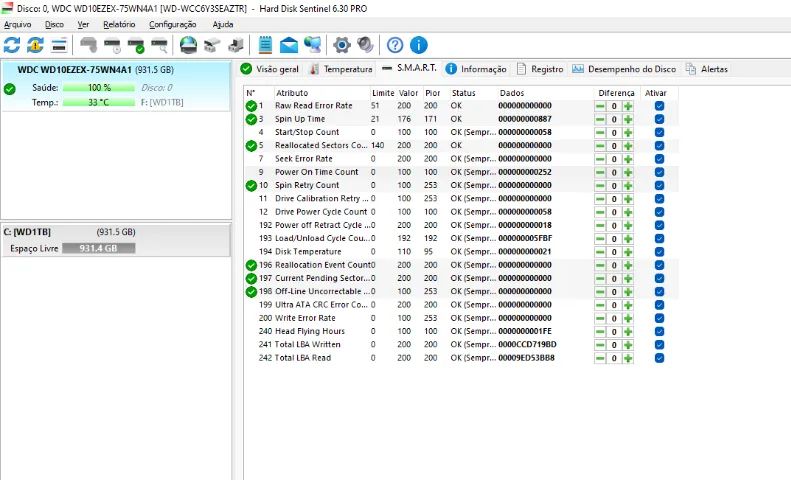The height and width of the screenshot is (480, 791).
Task: Click the blue envelope email toolbar icon
Action: [x=289, y=45]
